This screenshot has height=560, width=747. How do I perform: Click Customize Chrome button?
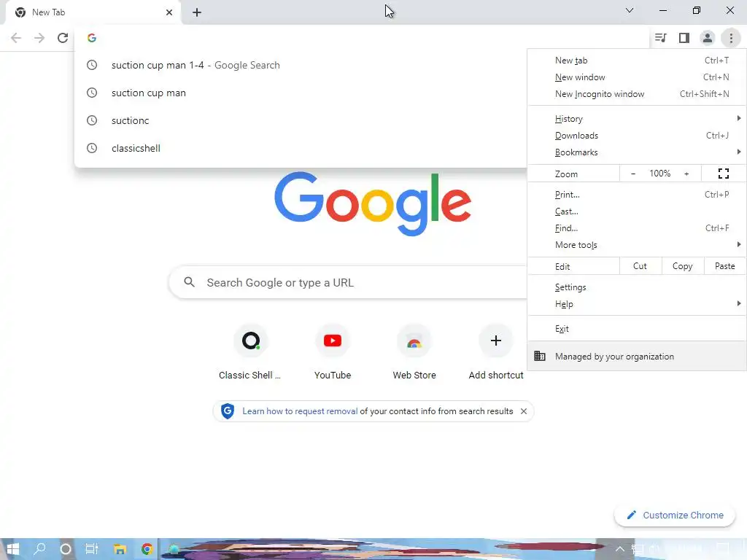pos(675,515)
